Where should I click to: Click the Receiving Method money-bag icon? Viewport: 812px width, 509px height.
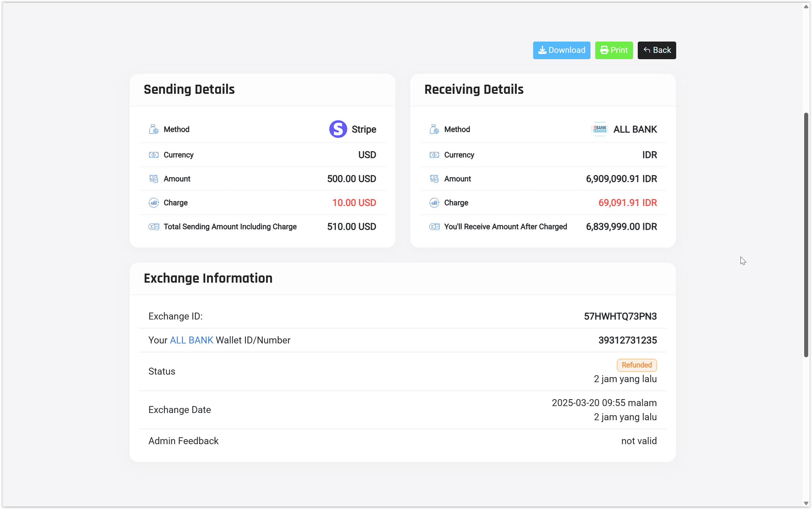pyautogui.click(x=434, y=129)
